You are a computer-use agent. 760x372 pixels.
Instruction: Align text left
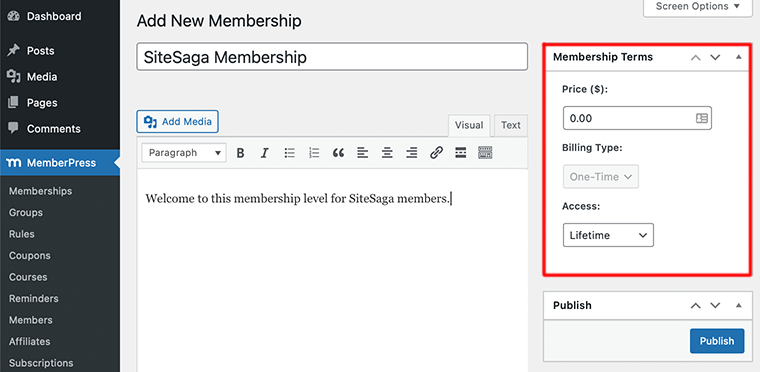tap(363, 153)
